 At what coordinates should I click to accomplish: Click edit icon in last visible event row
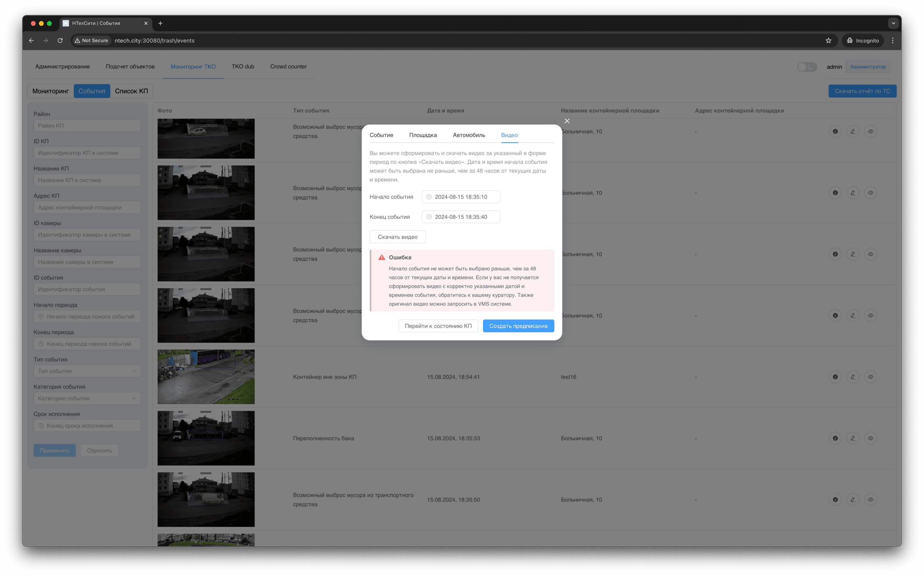click(x=853, y=499)
